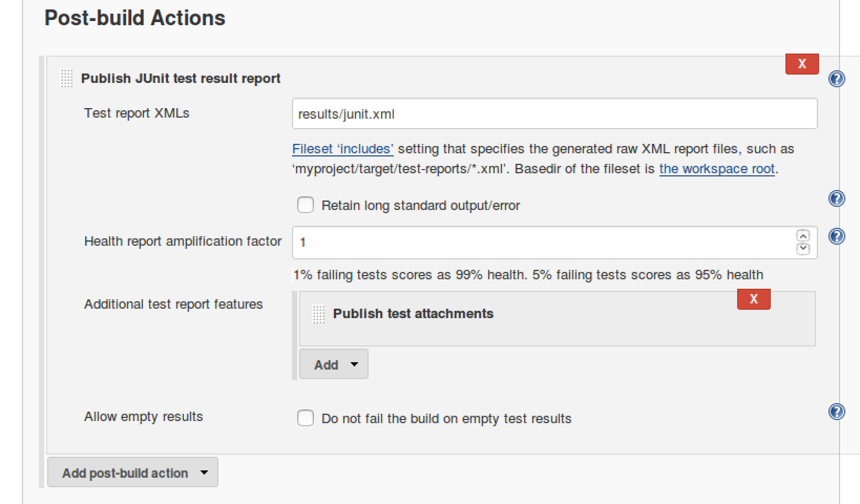This screenshot has height=504, width=860.
Task: Select the Publish test attachments title
Action: tap(413, 314)
